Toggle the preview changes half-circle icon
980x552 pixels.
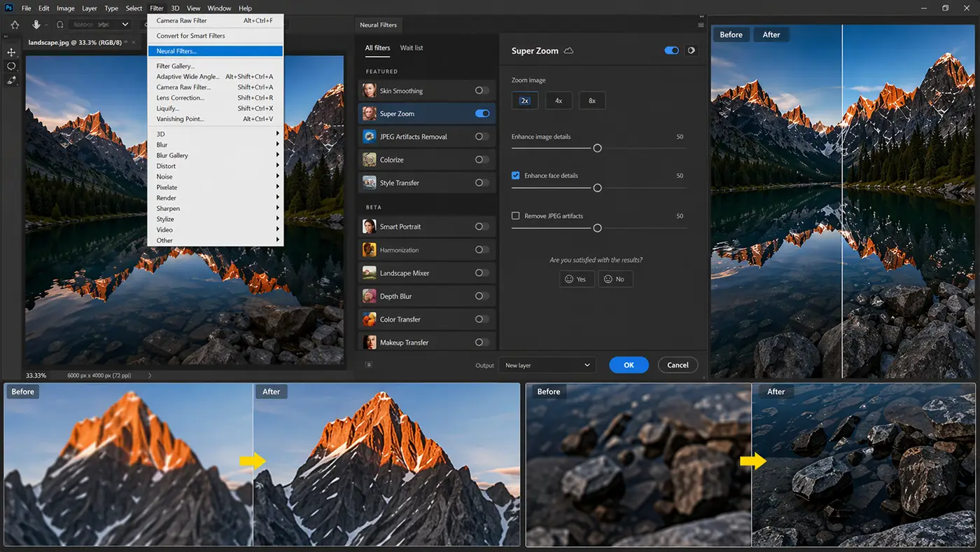[692, 50]
